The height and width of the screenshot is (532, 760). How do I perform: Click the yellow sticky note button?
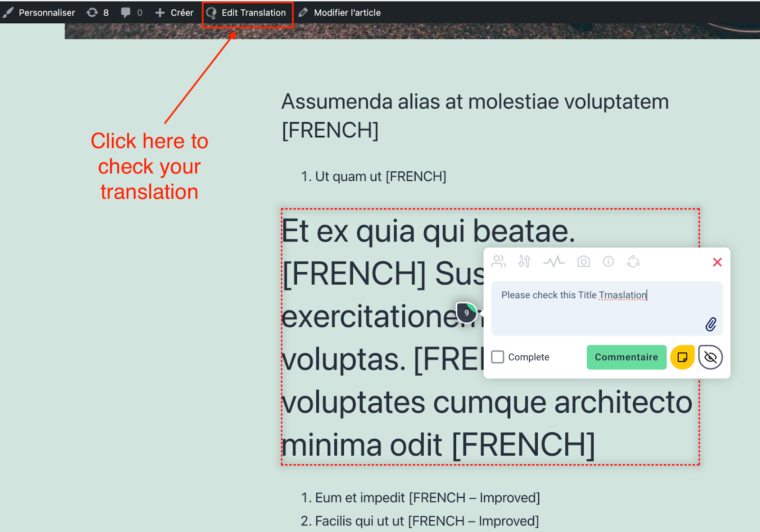(x=682, y=357)
